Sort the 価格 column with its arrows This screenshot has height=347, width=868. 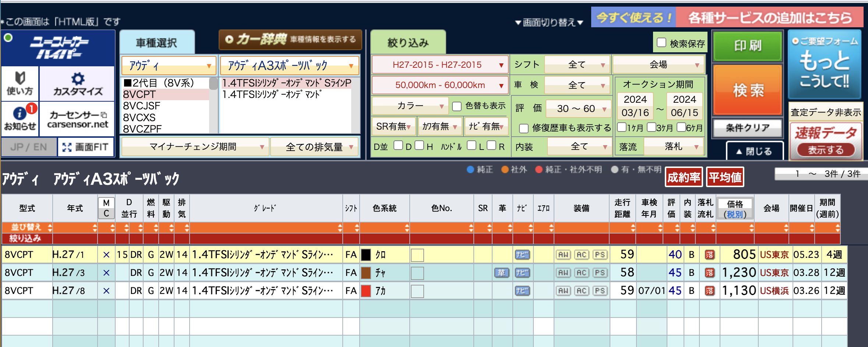751,227
